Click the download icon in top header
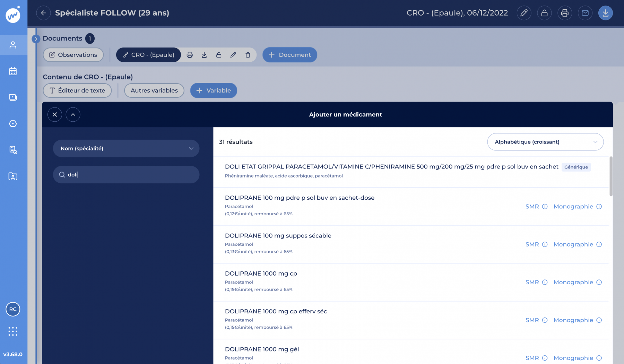 605,13
